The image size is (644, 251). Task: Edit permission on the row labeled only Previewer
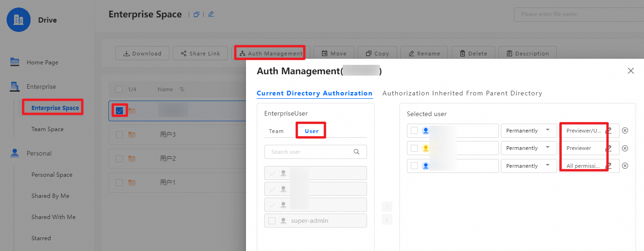[x=608, y=148]
